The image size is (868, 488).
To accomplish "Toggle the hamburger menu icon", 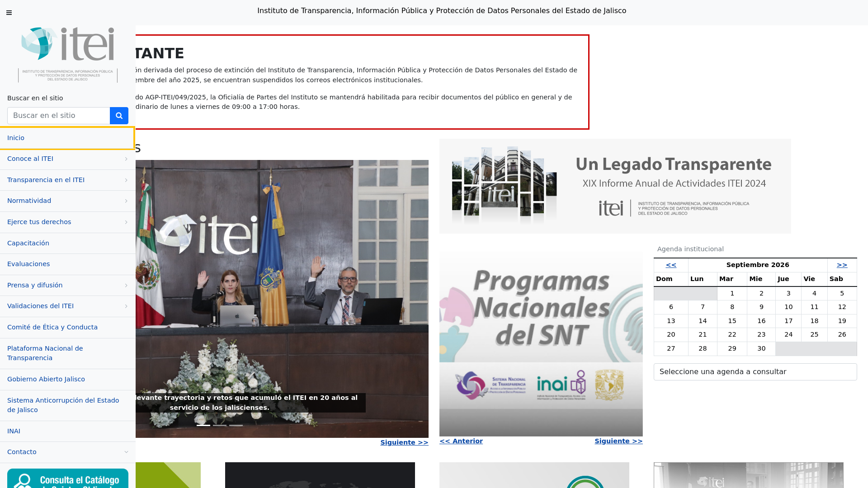I will [x=9, y=13].
